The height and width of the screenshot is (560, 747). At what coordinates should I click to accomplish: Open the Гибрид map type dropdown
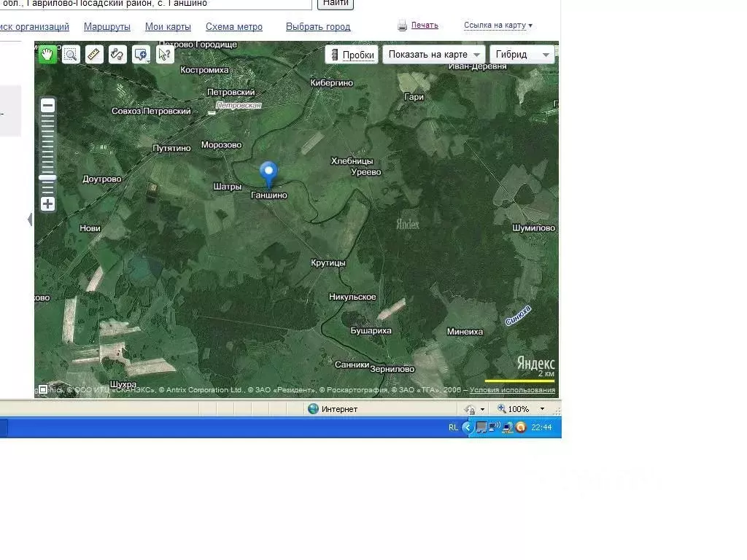522,55
